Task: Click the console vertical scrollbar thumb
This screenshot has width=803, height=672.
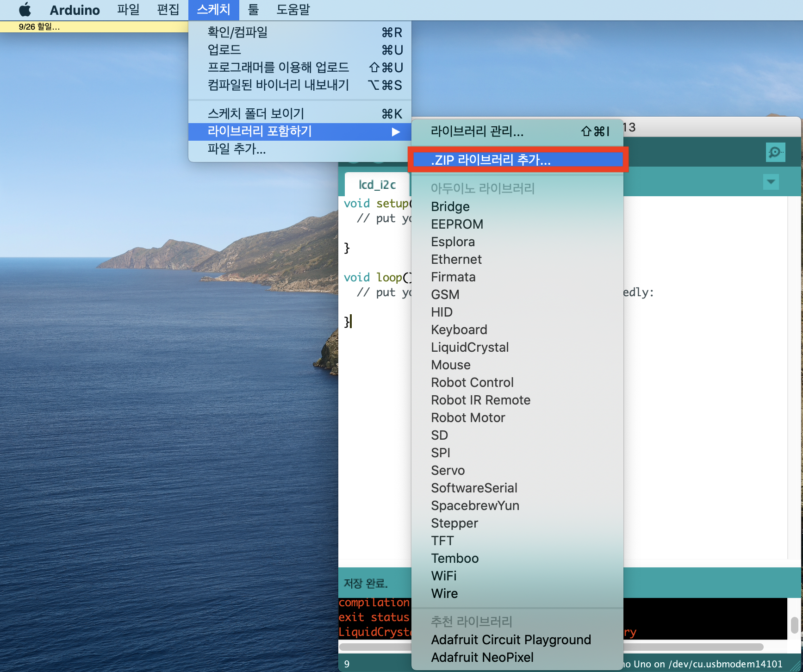Action: (x=794, y=625)
